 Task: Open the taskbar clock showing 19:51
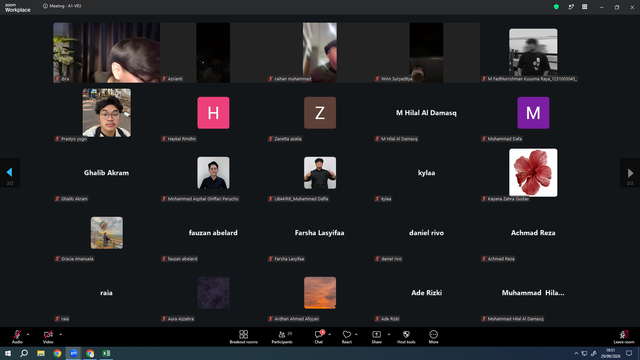(x=610, y=353)
